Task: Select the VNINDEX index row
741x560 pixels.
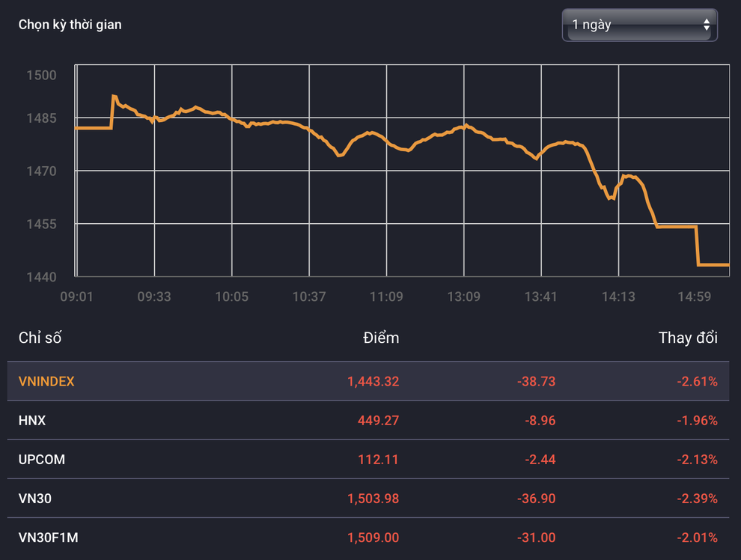Action: point(368,381)
